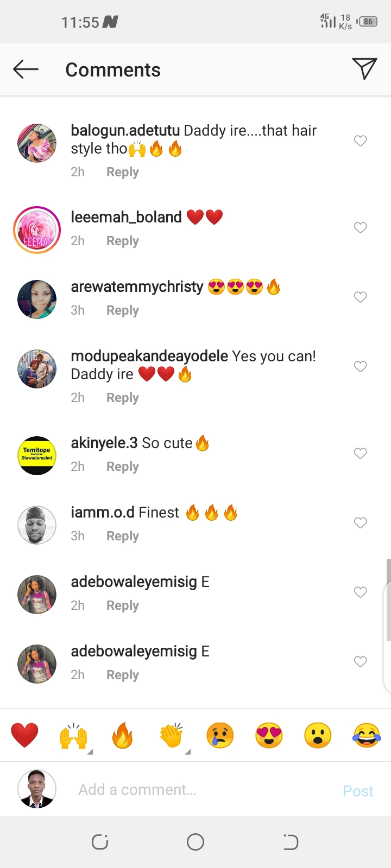The width and height of the screenshot is (391, 868).
Task: Open iamm.o.d's profile picture
Action: [x=37, y=525]
